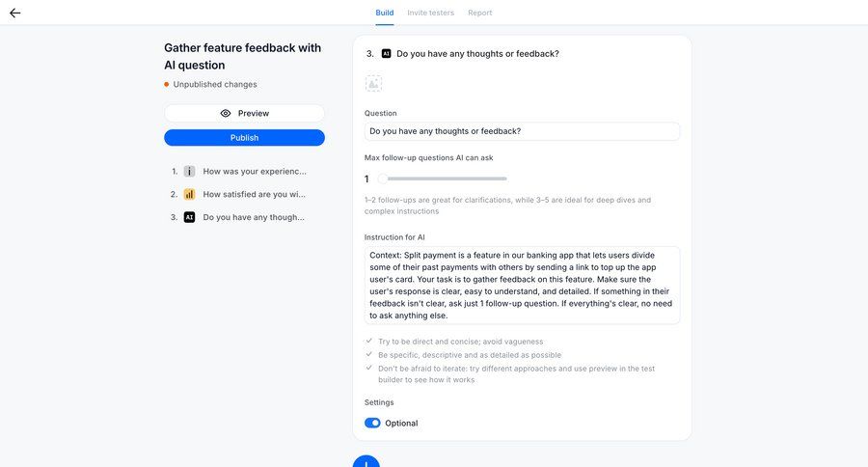Screen dimensions: 868x467
Task: Click the info icon beside question 1
Action: click(x=189, y=172)
